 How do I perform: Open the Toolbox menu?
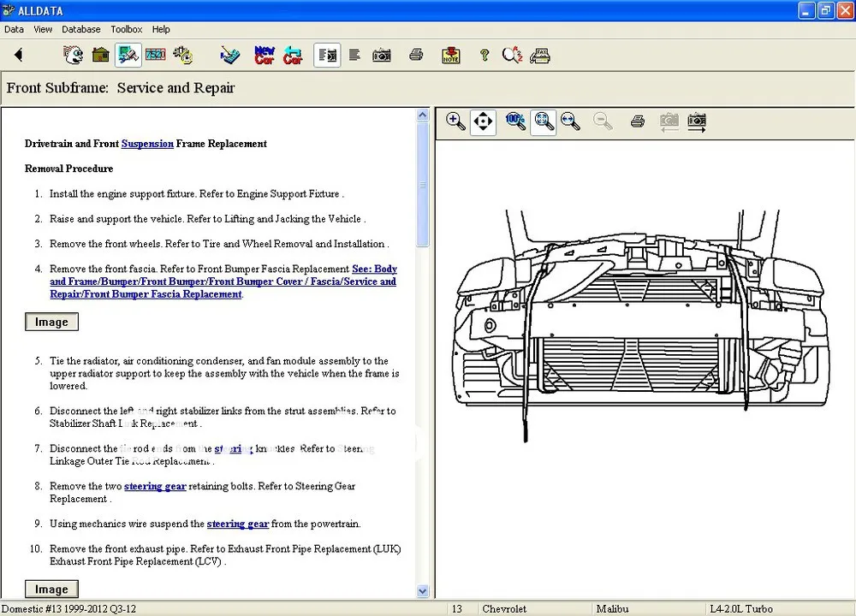click(x=126, y=29)
